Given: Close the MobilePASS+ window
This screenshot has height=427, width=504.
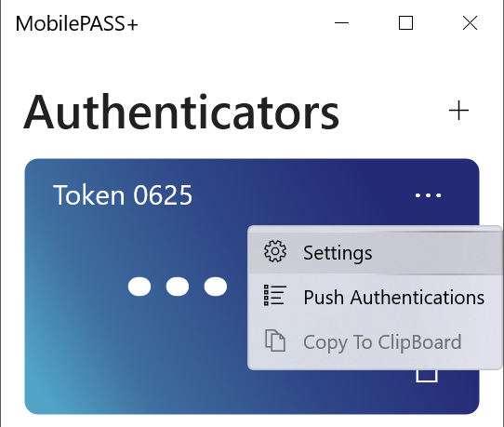Looking at the screenshot, I should (470, 23).
